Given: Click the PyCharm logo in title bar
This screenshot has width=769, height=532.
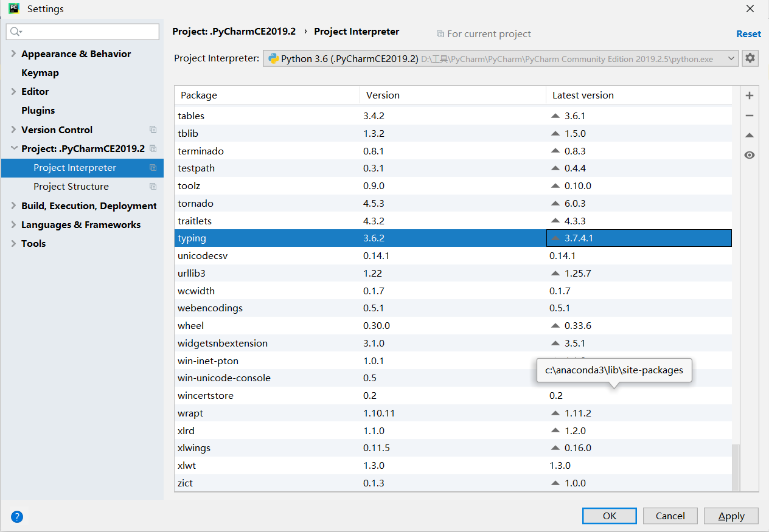Looking at the screenshot, I should coord(13,9).
